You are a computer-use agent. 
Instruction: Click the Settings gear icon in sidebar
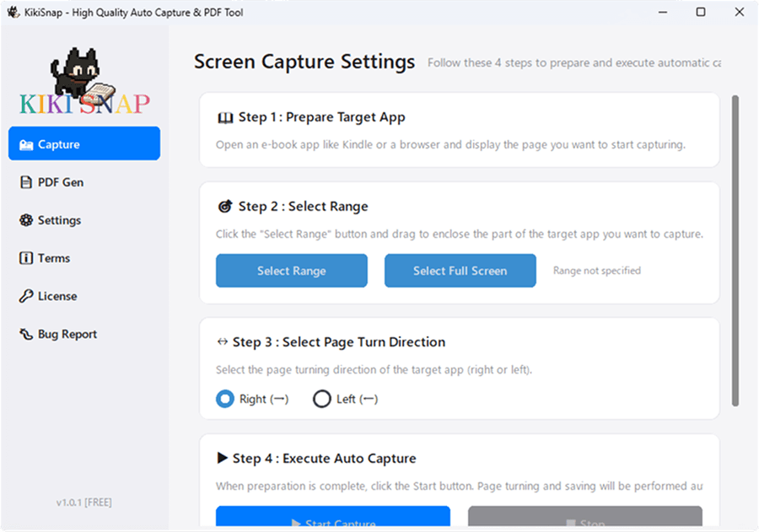coord(26,220)
